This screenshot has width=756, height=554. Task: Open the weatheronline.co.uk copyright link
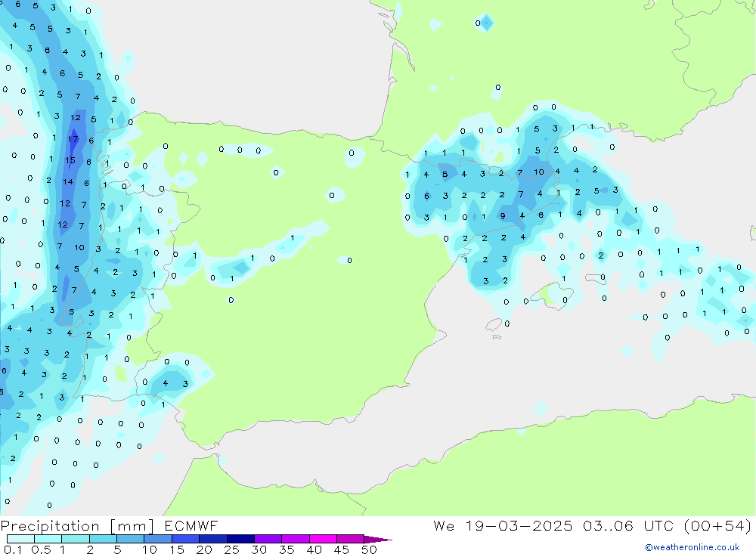692,547
